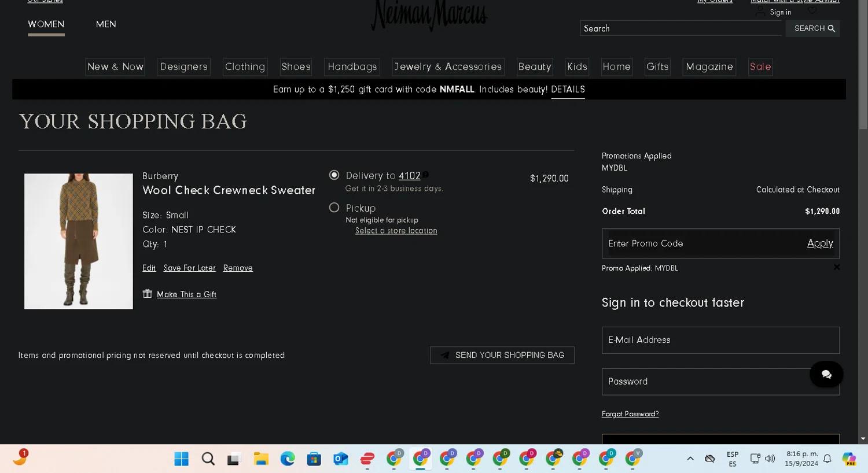
Task: Click the Save For Later link
Action: [189, 268]
